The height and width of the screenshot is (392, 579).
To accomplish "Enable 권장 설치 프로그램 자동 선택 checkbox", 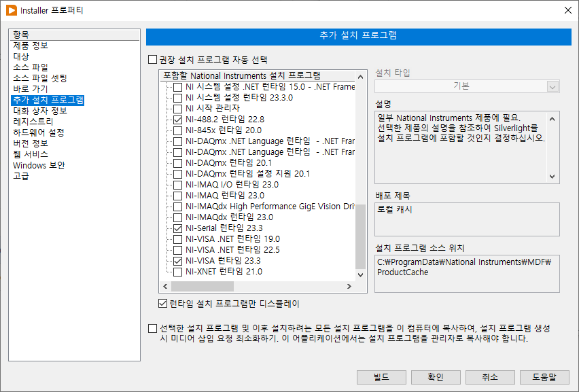I will point(152,59).
